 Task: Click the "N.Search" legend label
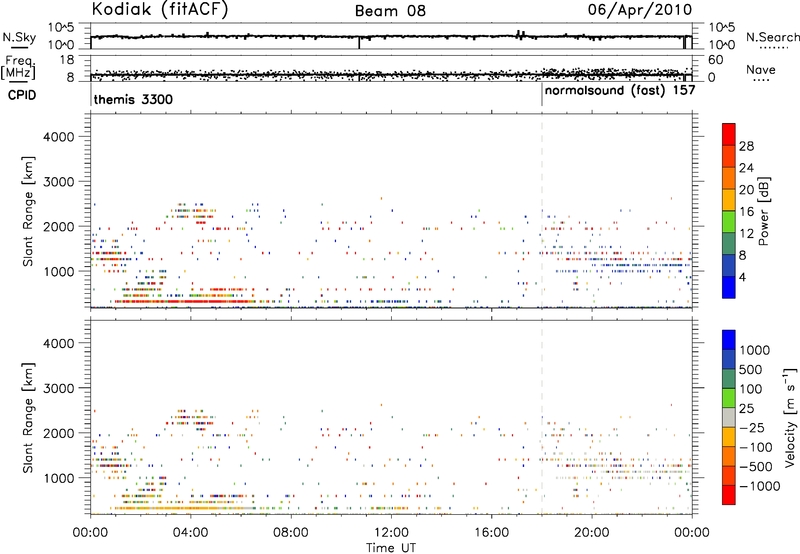pos(772,37)
